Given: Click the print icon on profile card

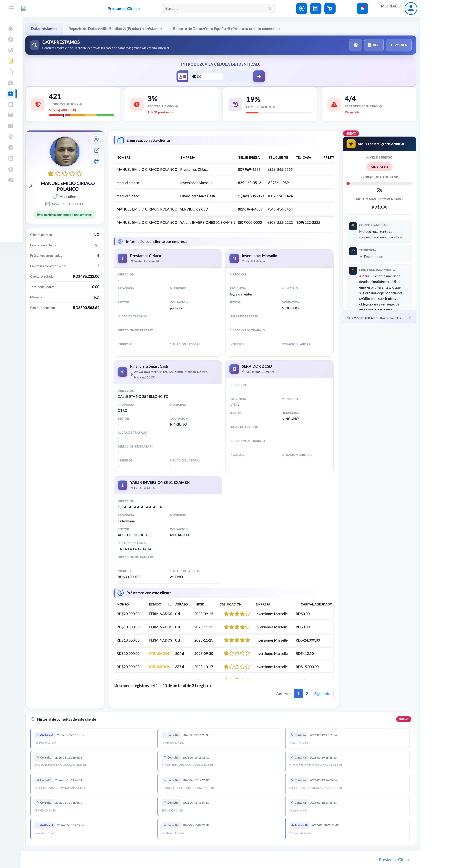Looking at the screenshot, I should [x=97, y=162].
